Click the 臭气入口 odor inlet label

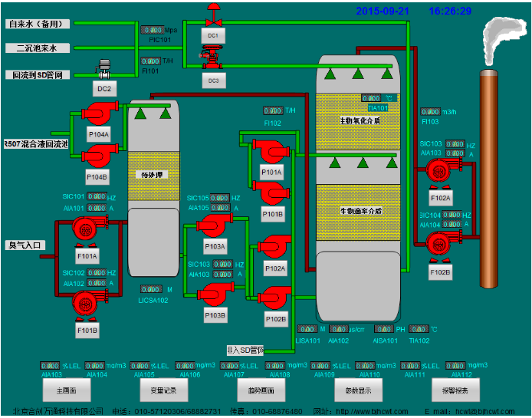pos(25,245)
